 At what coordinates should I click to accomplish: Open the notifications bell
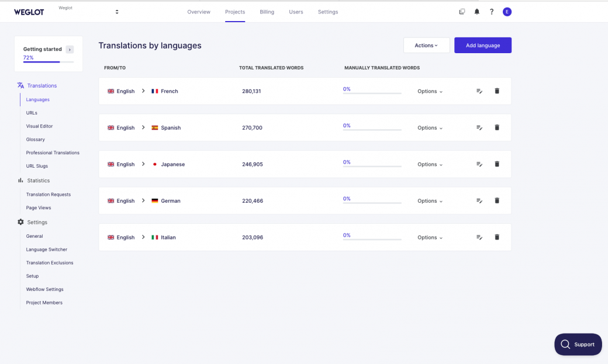477,12
